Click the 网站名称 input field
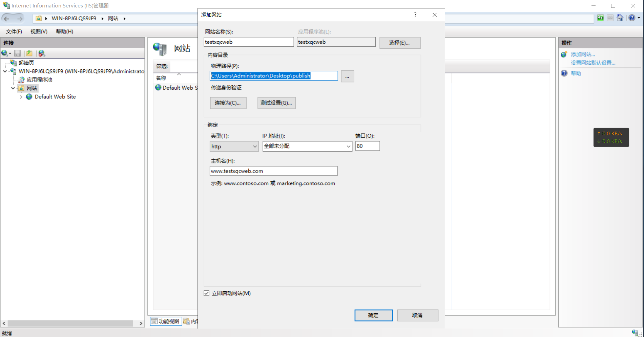The height and width of the screenshot is (337, 644). (249, 42)
